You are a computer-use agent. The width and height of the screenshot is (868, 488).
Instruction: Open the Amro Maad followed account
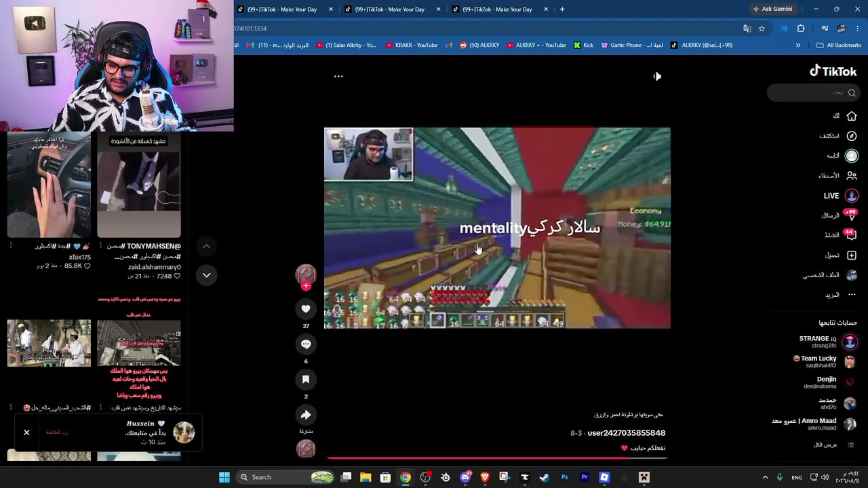coord(814,424)
